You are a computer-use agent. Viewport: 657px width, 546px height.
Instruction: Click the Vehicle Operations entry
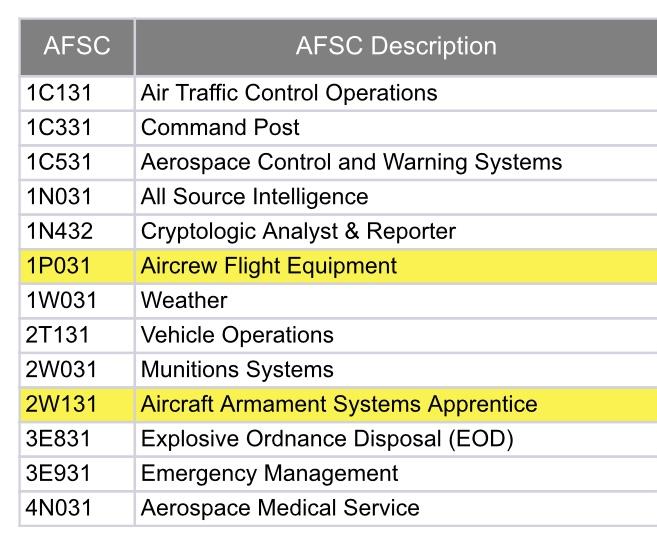point(237,335)
